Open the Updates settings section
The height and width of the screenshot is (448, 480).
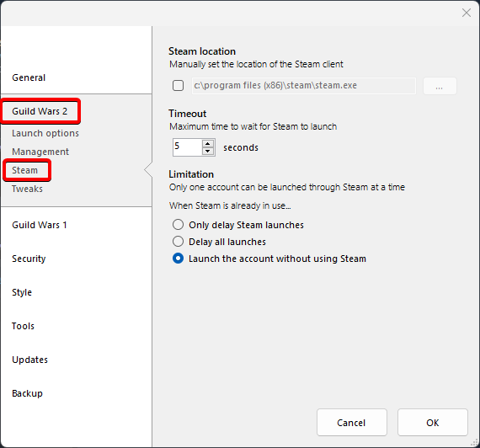click(x=29, y=360)
